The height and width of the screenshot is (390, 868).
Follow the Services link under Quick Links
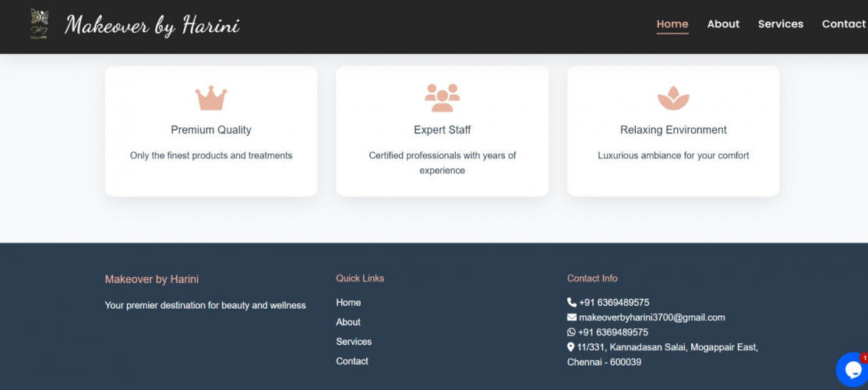pyautogui.click(x=354, y=342)
